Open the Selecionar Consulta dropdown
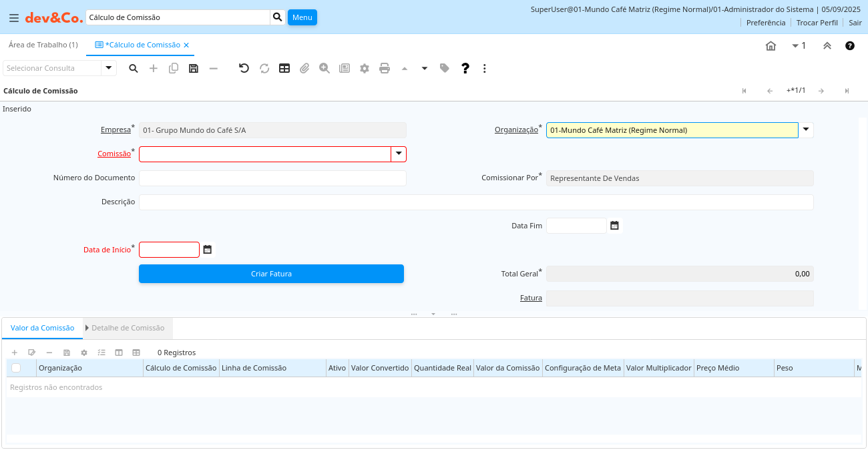Screen dimensions: 868x450 (x=109, y=68)
